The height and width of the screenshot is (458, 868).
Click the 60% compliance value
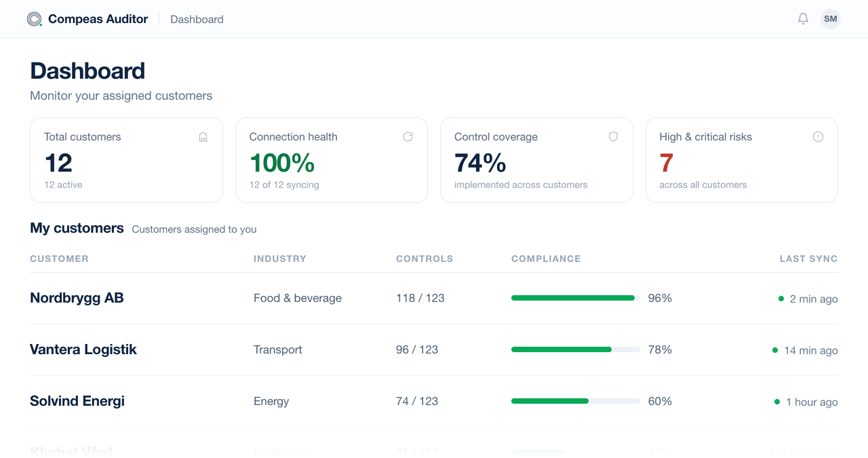(x=660, y=401)
